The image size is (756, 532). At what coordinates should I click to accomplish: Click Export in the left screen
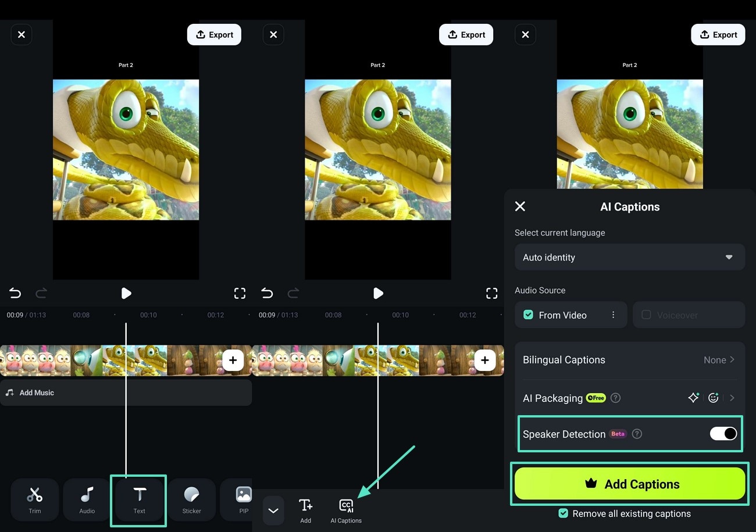coord(214,35)
